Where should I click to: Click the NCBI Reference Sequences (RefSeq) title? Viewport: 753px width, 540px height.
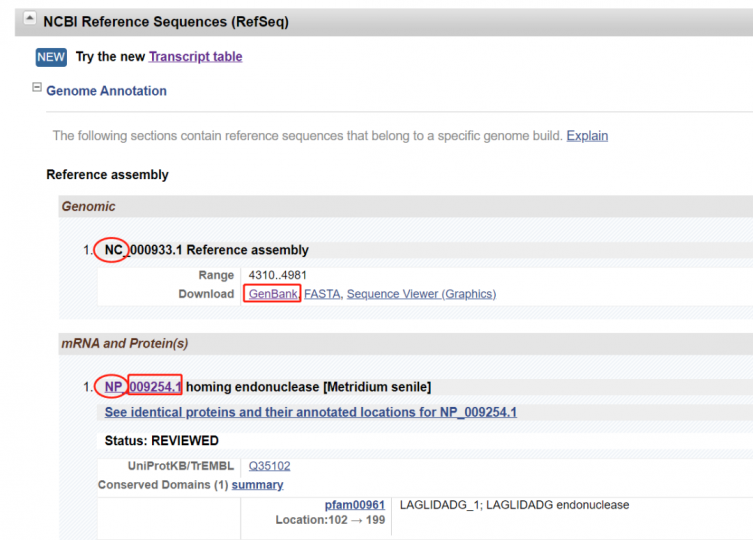pos(166,21)
